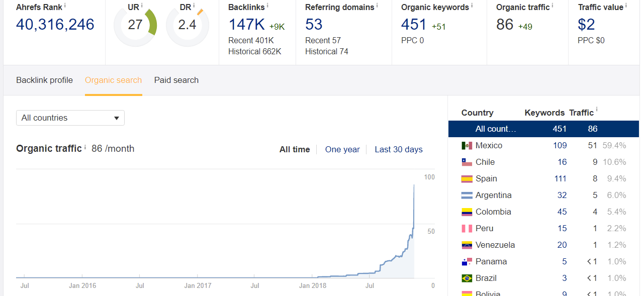
Task: Click the Traffic column info icon
Action: [x=597, y=110]
